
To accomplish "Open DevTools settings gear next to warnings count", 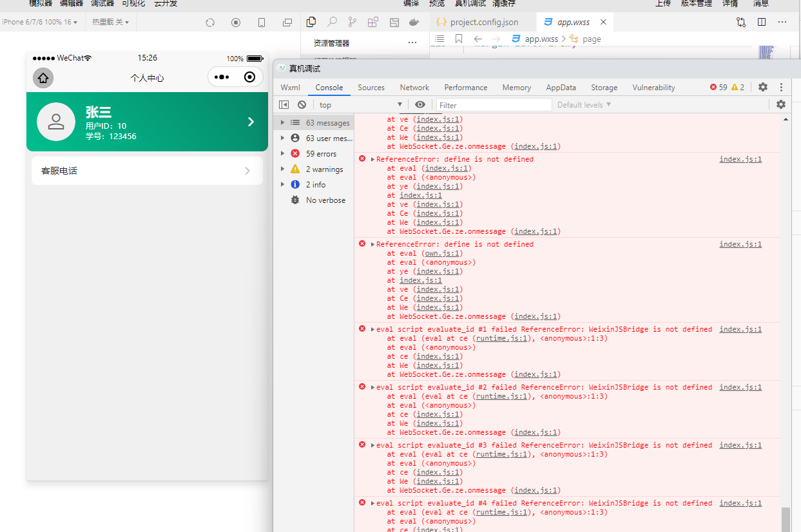I will 763,87.
